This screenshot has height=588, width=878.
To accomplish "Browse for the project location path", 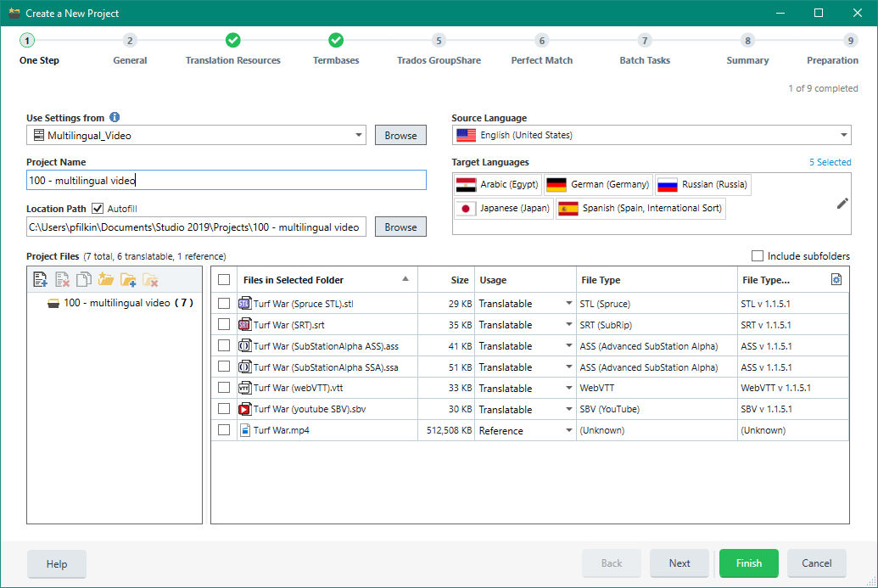I will [400, 227].
